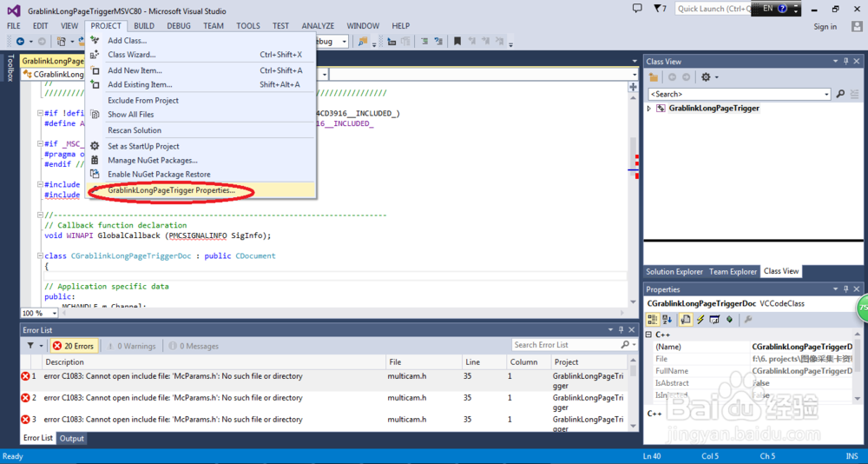Switch to the Team Explorer tab
The image size is (868, 464).
(733, 272)
